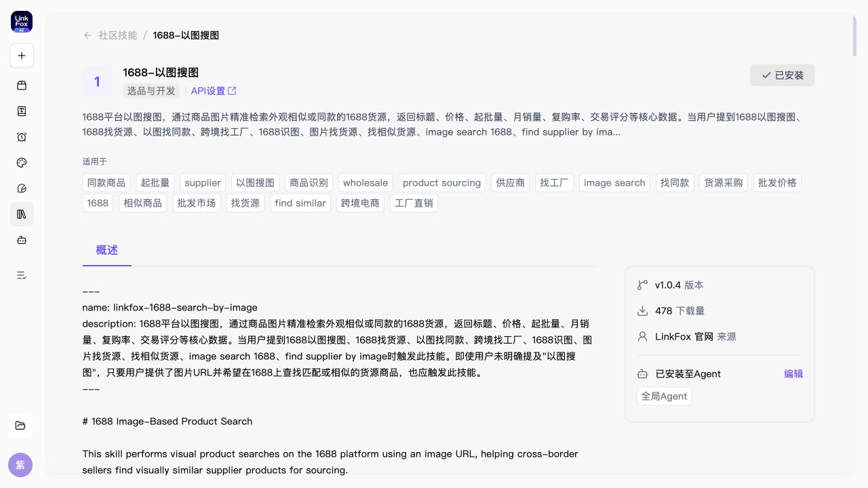Click the 批发价格 tag
The width and height of the screenshot is (868, 488).
777,183
